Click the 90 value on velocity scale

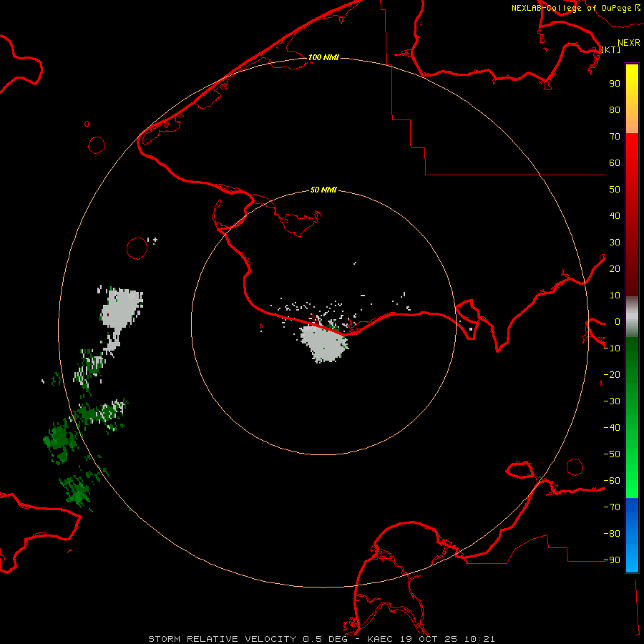point(615,84)
